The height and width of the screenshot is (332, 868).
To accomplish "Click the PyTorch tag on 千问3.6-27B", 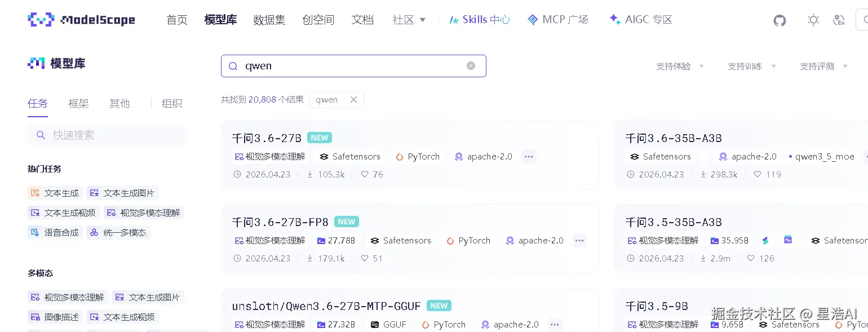I will 418,157.
